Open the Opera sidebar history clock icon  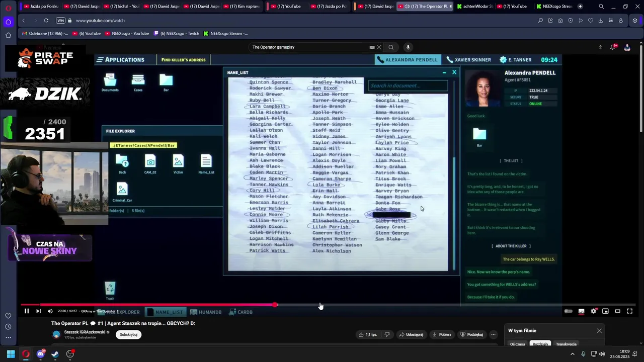(x=8, y=327)
